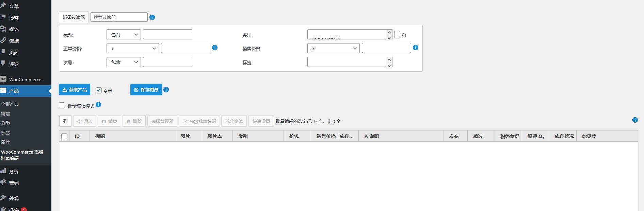Click the pin icon next to 文章
This screenshot has height=211, width=644.
[x=3, y=6]
